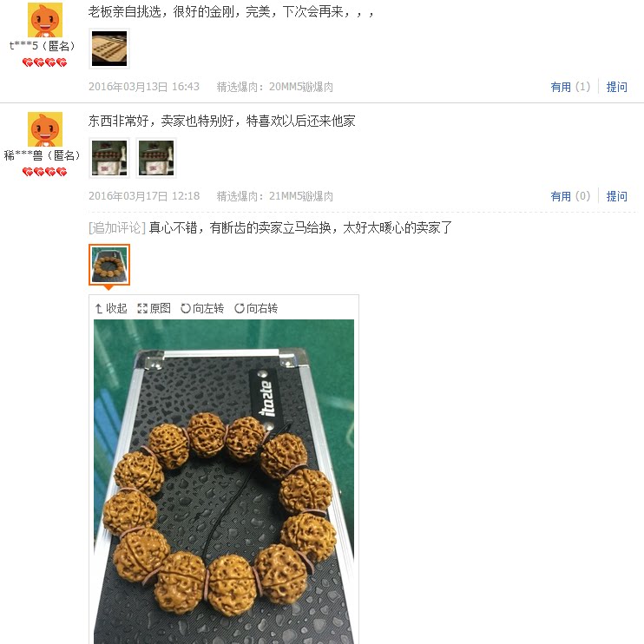Screen dimensions: 644x644
Task: Click heart rating icons under 稀***兽
Action: pyautogui.click(x=45, y=172)
